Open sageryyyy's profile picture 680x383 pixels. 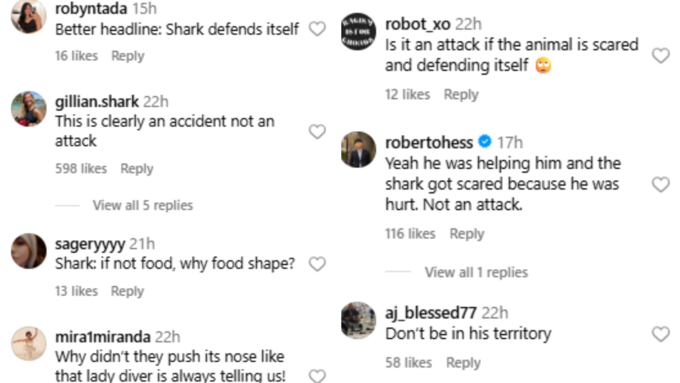pos(29,251)
